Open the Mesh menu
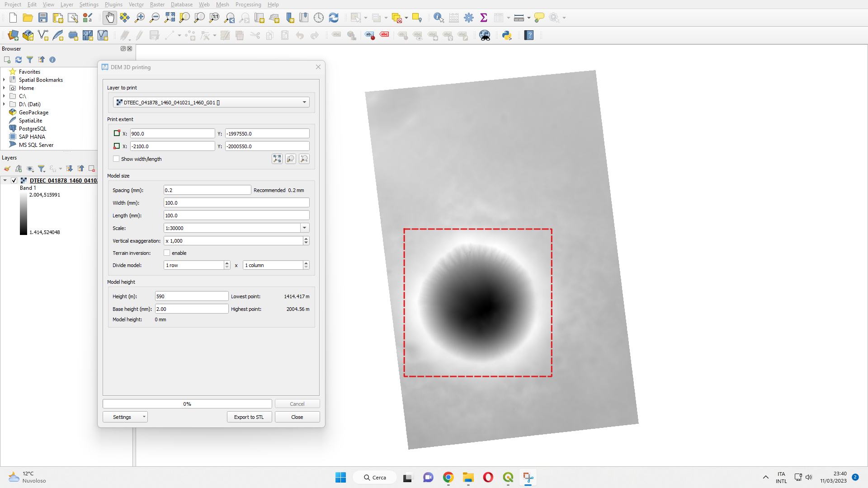Screen dimensions: 868x488 pyautogui.click(x=222, y=5)
